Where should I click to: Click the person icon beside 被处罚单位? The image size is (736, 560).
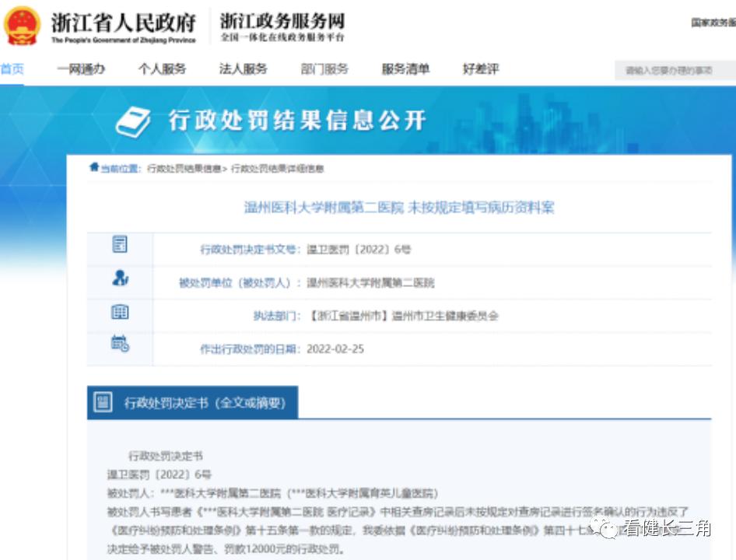point(119,278)
